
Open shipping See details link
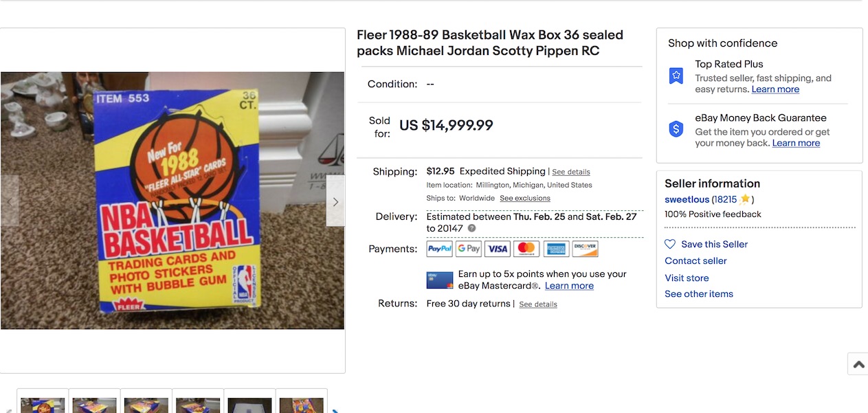pos(571,172)
